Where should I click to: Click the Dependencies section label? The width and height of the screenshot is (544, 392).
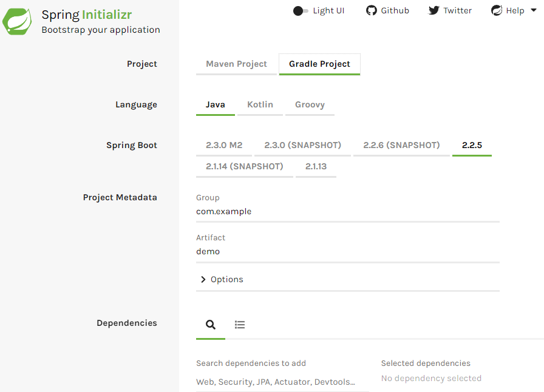(x=127, y=323)
